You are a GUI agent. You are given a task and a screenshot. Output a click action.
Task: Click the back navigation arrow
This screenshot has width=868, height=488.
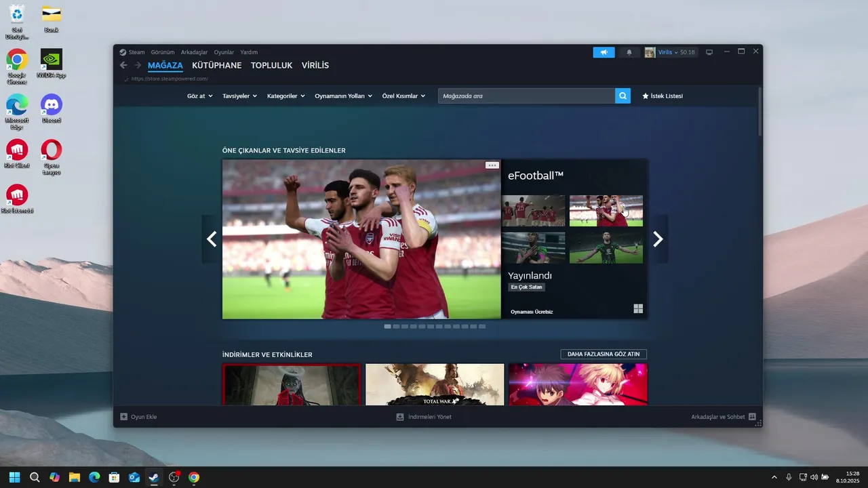pyautogui.click(x=123, y=65)
